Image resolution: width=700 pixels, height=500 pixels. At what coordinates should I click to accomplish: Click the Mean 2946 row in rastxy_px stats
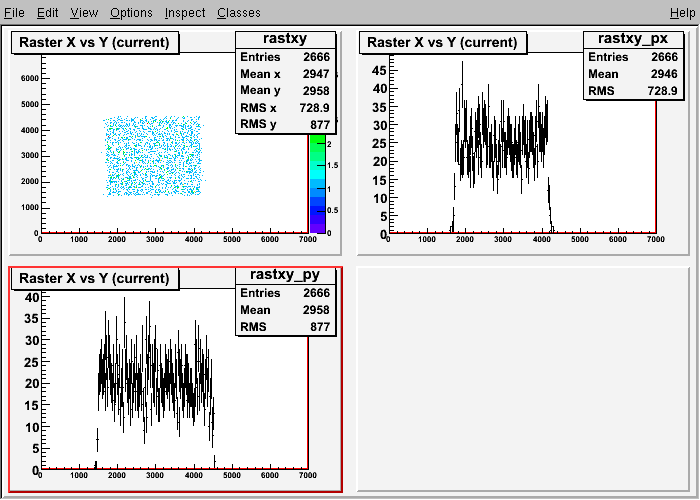pos(633,74)
